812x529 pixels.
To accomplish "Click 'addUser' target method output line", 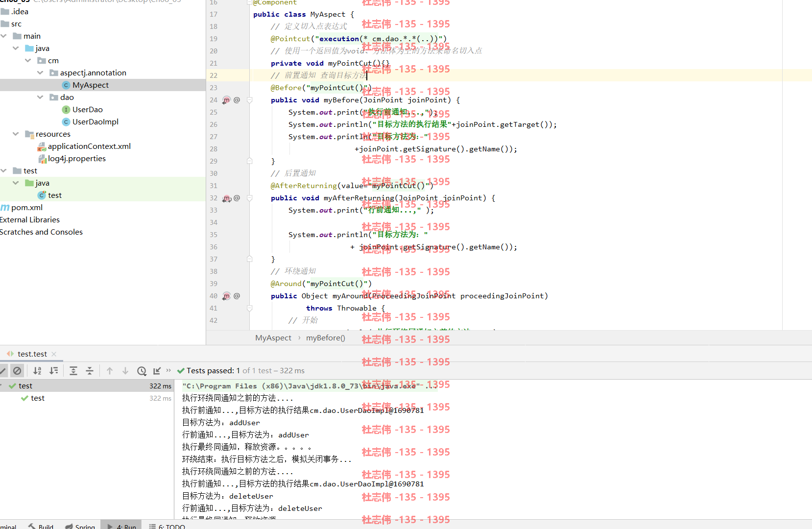I will tap(221, 423).
